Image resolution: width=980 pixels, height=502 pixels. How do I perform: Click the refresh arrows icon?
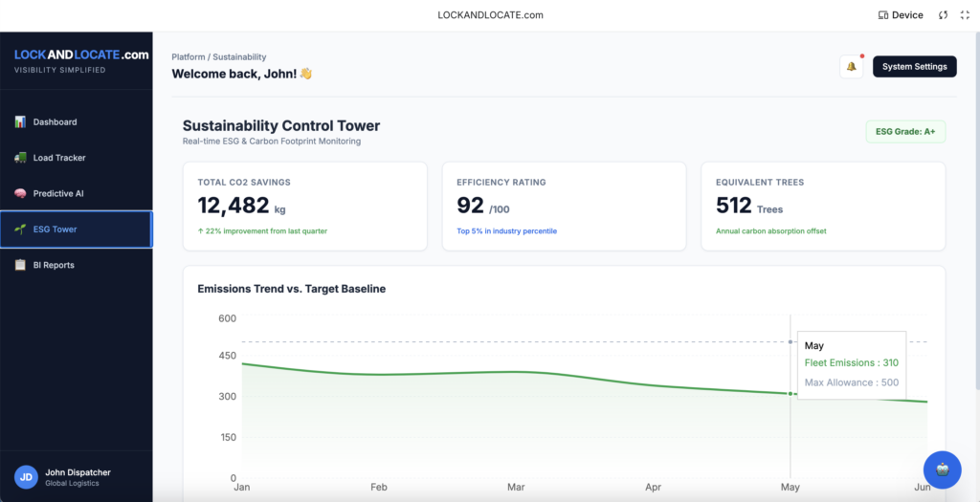coord(943,15)
